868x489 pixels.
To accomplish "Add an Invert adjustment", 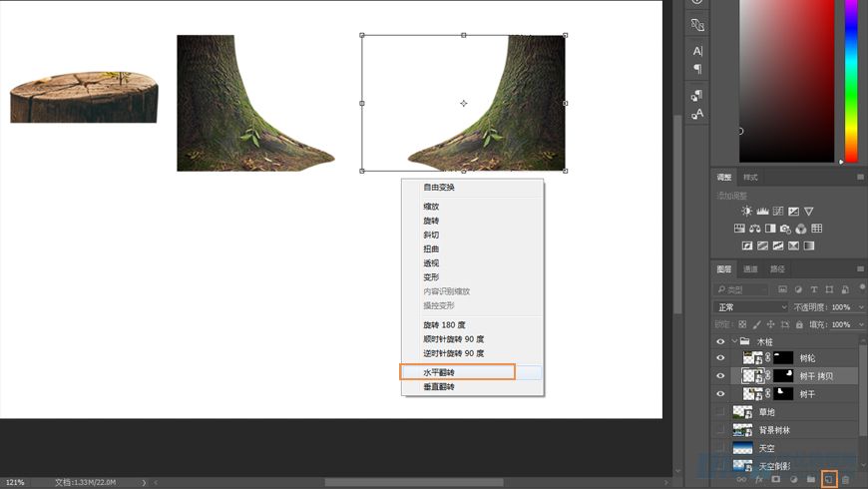I will [x=746, y=245].
